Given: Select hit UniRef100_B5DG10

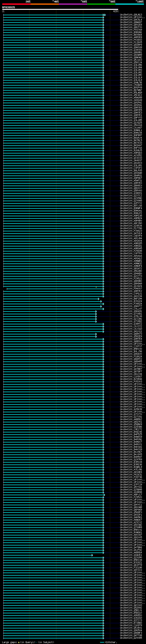Looking at the screenshot, I should pyautogui.click(x=131, y=613).
